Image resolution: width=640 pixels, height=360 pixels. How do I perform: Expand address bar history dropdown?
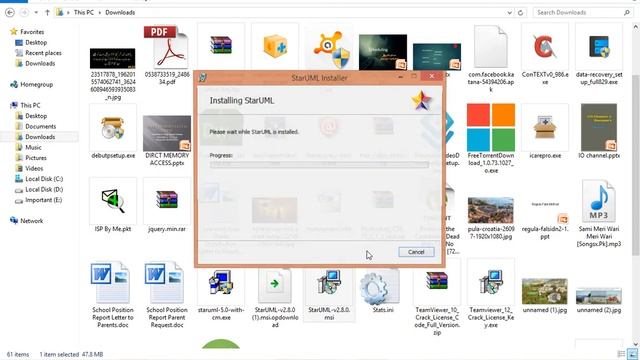tap(509, 13)
